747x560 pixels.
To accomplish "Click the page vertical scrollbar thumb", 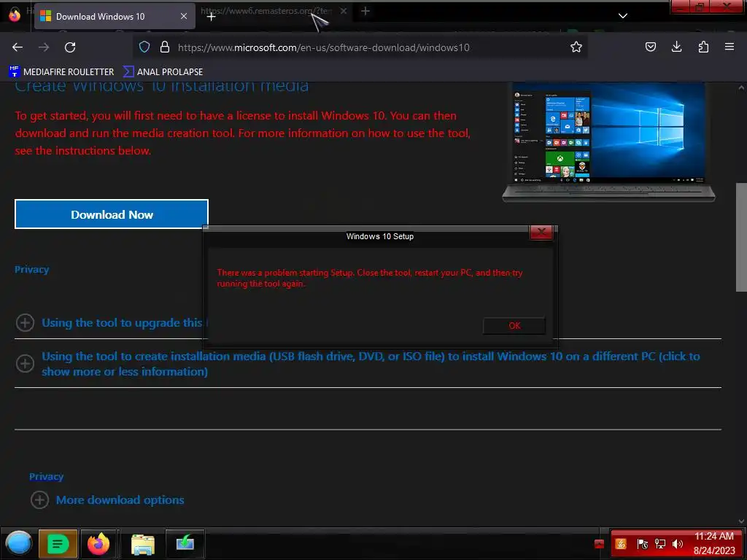I will pos(741,237).
